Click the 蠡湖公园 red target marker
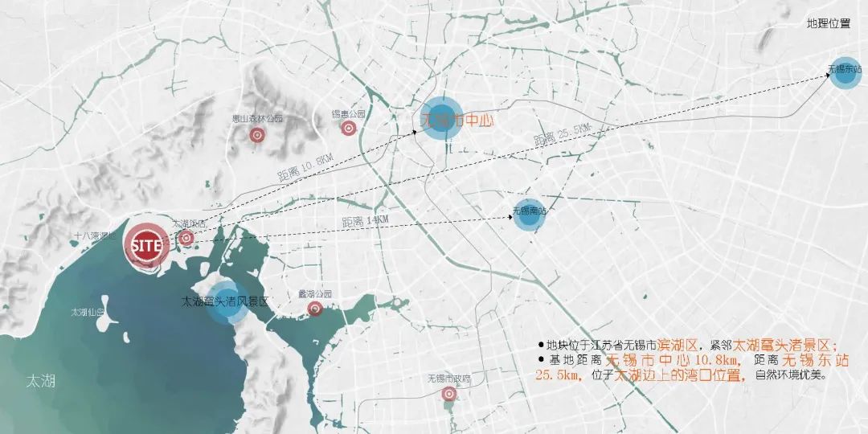This screenshot has width=868, height=434. click(315, 308)
